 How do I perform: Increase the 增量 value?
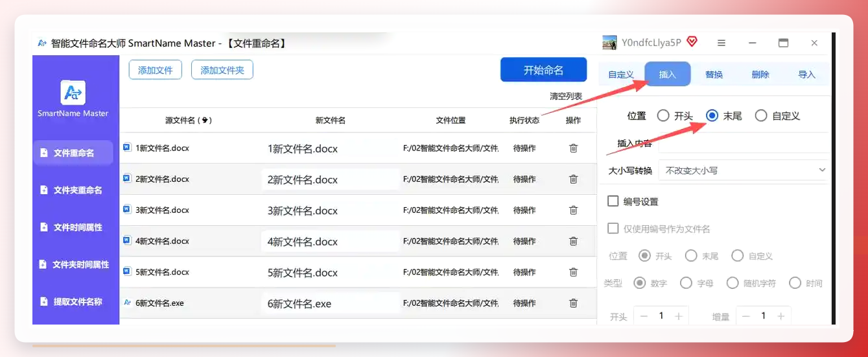tap(780, 316)
